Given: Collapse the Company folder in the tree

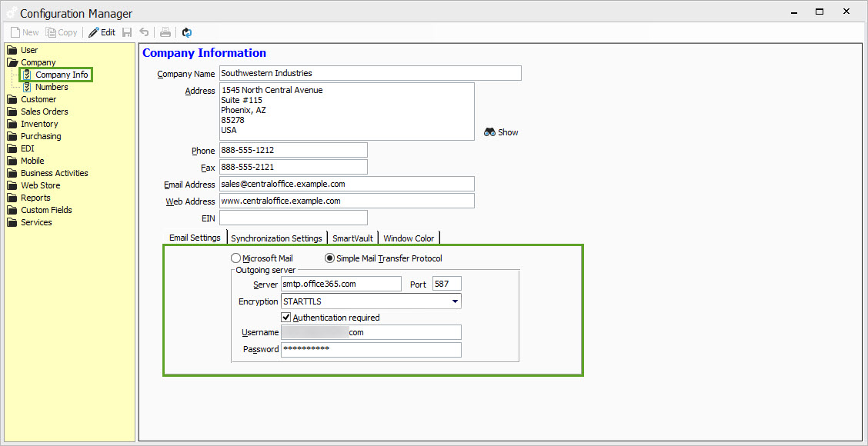Looking at the screenshot, I should 31,62.
